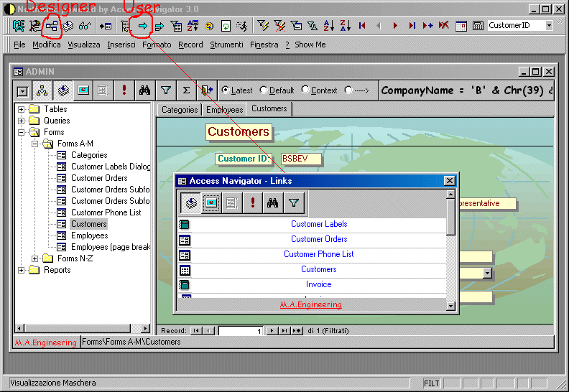The width and height of the screenshot is (569, 392).
Task: Click the red exclamation icon in the ADMIN toolbar
Action: click(124, 90)
